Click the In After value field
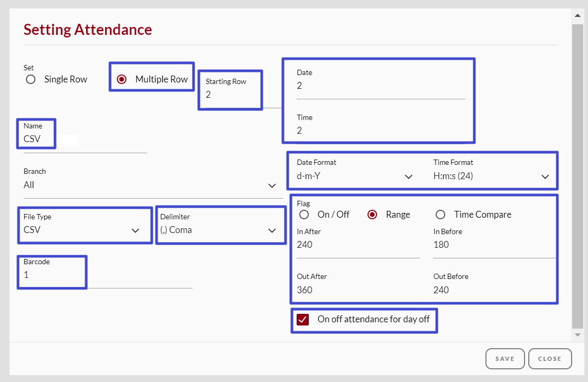 coord(354,245)
